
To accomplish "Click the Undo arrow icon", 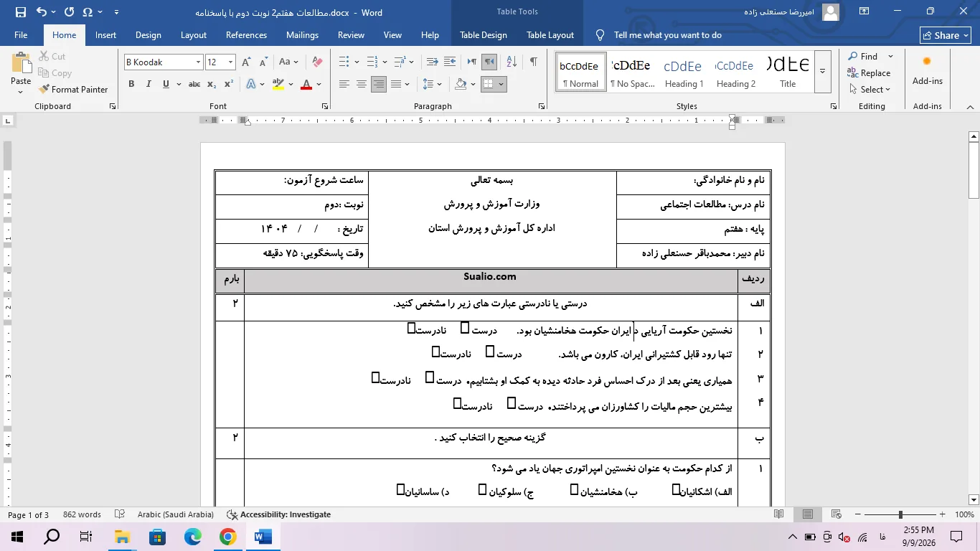I will [x=41, y=12].
